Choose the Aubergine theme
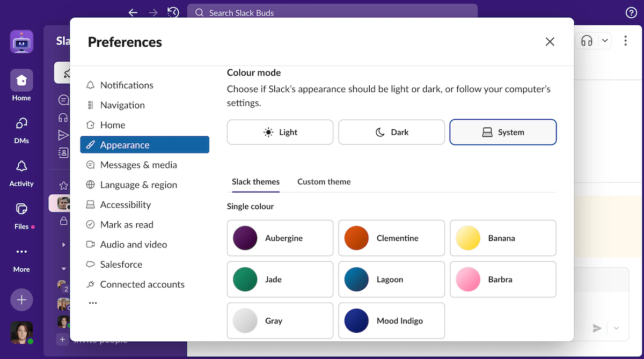The image size is (644, 359). pos(280,238)
